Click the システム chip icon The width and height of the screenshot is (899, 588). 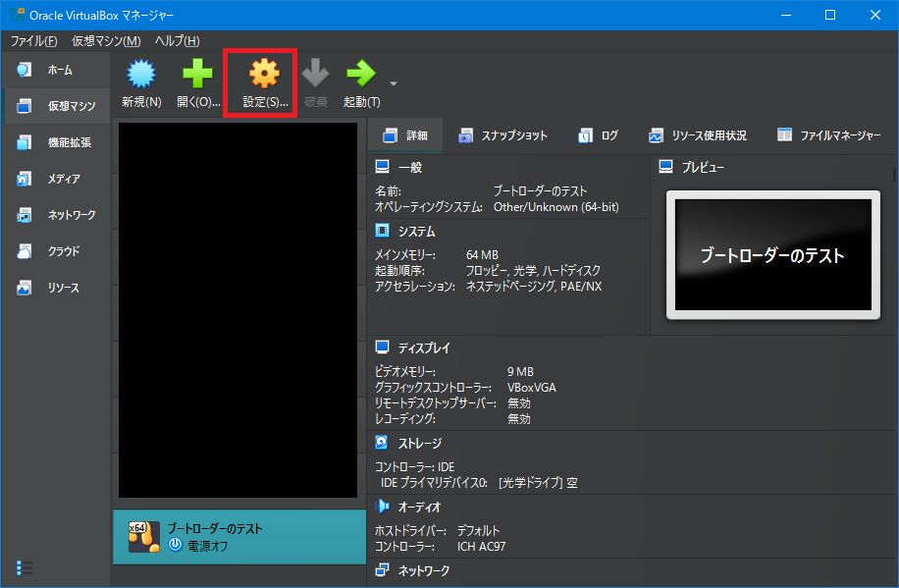(x=382, y=231)
